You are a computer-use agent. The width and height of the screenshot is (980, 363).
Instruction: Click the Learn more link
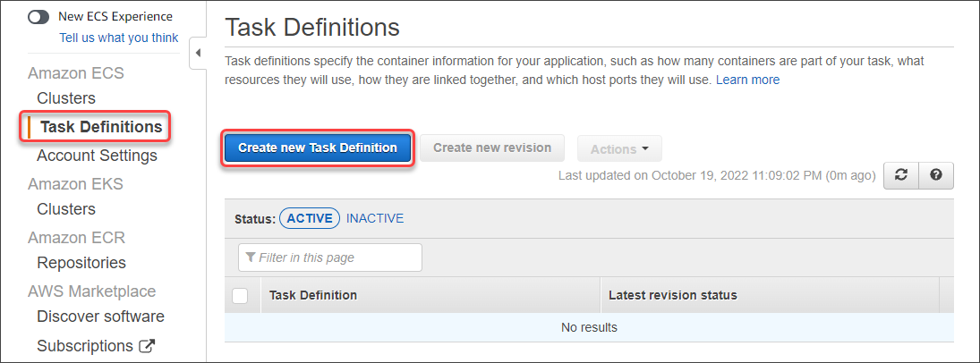click(747, 80)
